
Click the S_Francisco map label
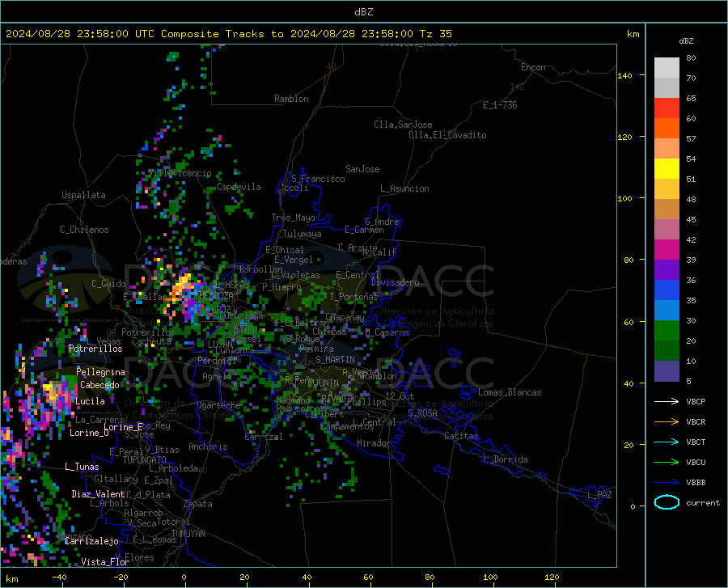[318, 179]
